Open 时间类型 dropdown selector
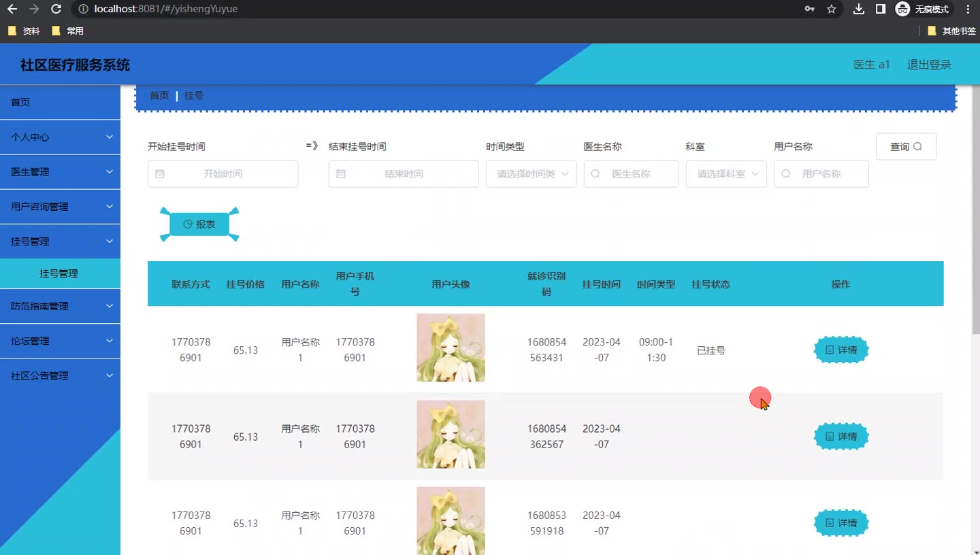The height and width of the screenshot is (555, 980). (x=532, y=174)
